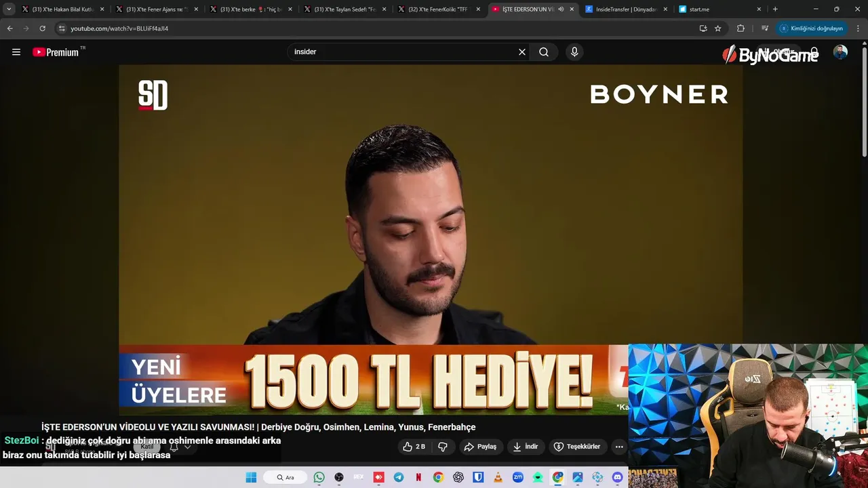
Task: Install or cast icon in address bar
Action: 703,28
